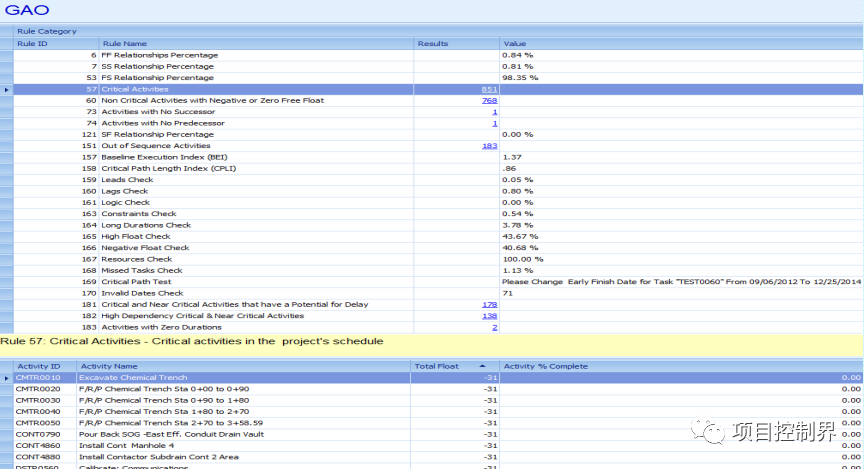Select activity row CMTR0040

(439, 412)
